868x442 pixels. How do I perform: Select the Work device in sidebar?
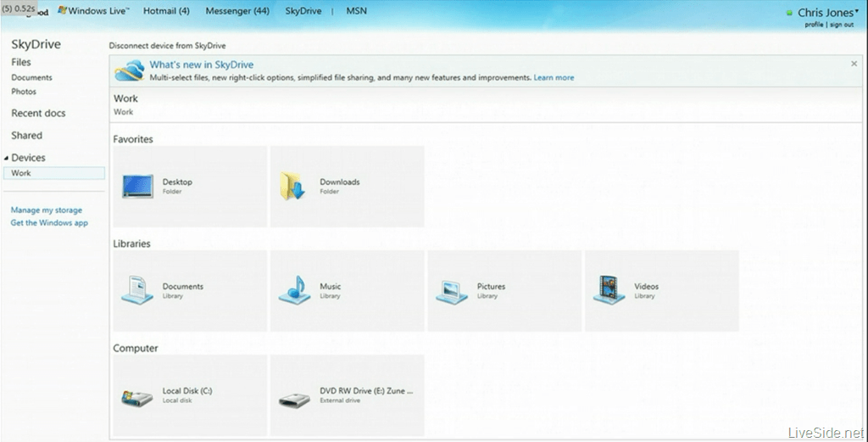click(53, 173)
